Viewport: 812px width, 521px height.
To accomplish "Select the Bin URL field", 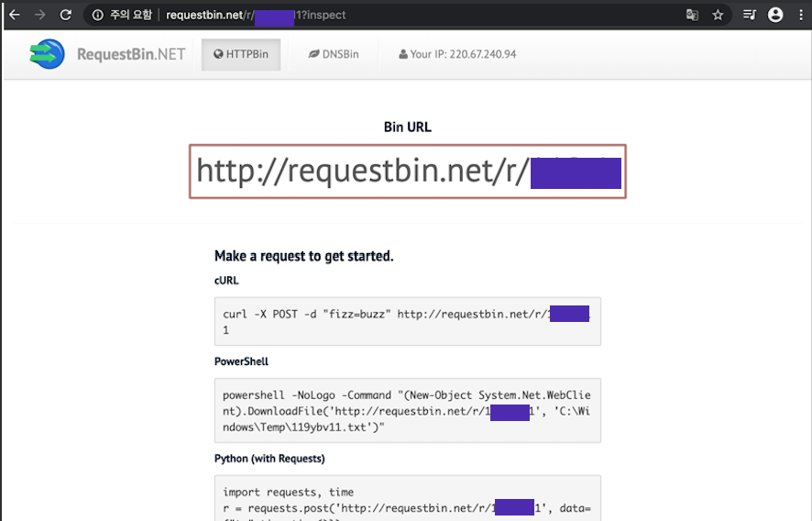I will pyautogui.click(x=408, y=172).
